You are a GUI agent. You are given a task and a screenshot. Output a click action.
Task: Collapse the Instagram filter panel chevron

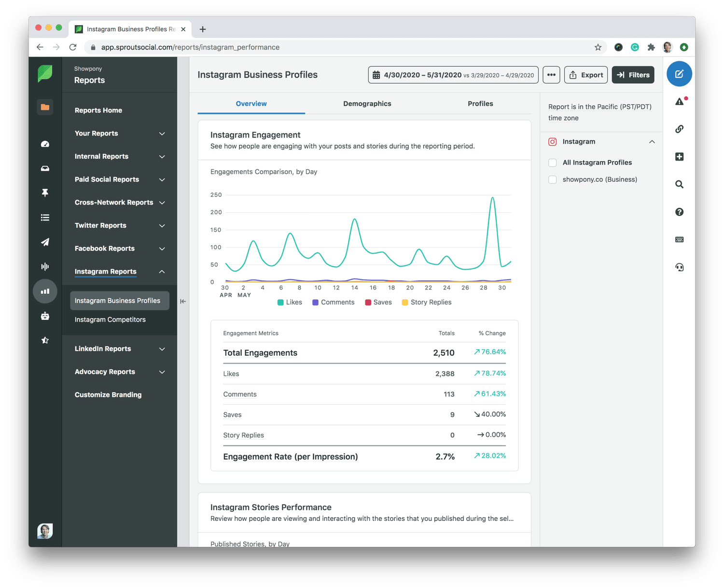pyautogui.click(x=652, y=142)
